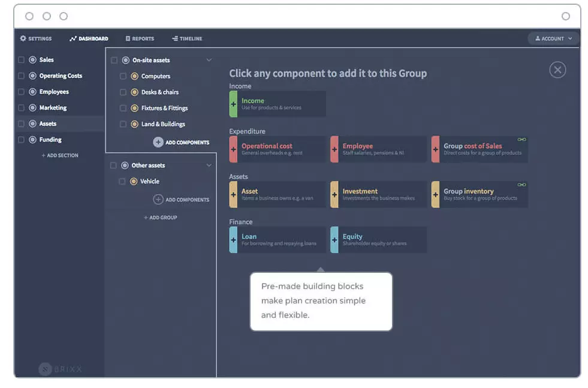This screenshot has width=588, height=388.
Task: Toggle the Vehicle component checkbox
Action: (x=122, y=181)
